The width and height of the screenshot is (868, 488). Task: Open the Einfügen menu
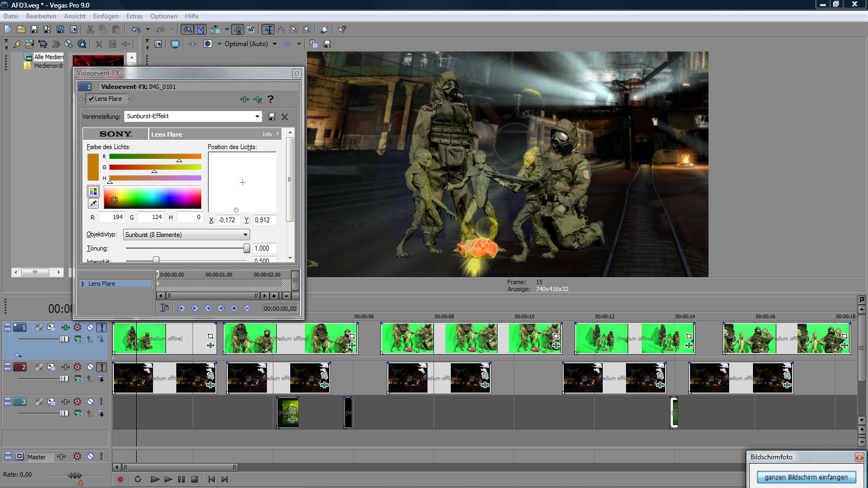(x=106, y=16)
